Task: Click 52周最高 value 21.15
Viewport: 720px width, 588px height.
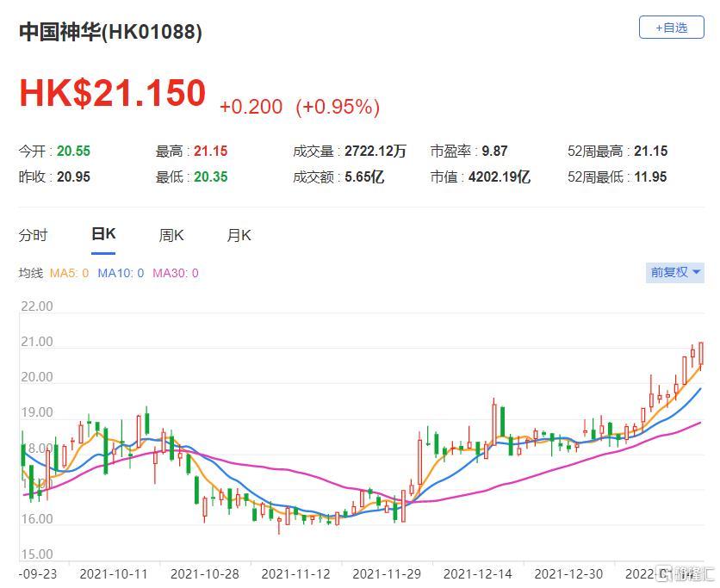Action: pos(650,151)
